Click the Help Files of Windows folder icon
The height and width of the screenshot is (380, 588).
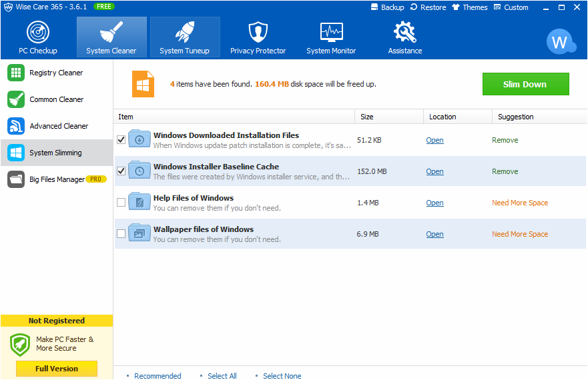click(139, 201)
